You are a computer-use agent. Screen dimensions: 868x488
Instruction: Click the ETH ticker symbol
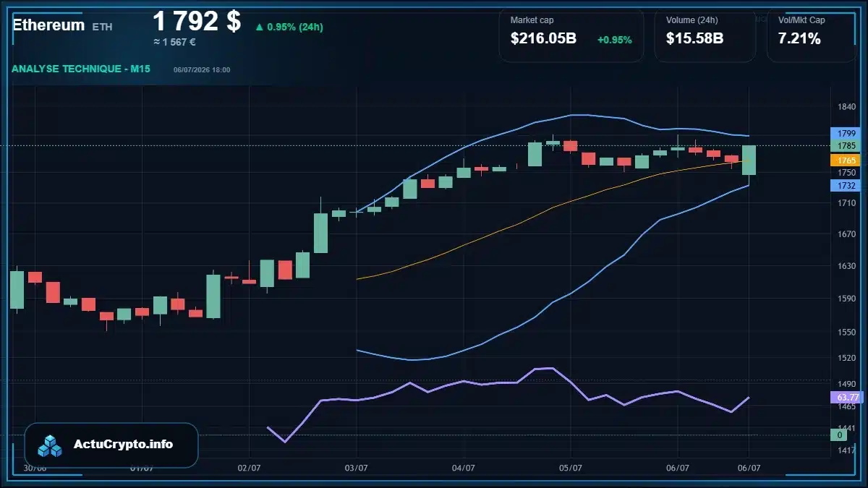102,26
